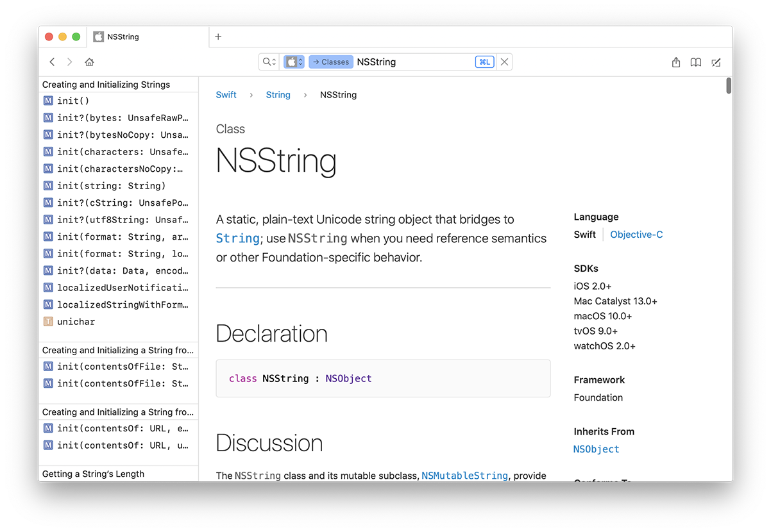Select init(string: String) entry
The image size is (771, 532).
point(119,186)
